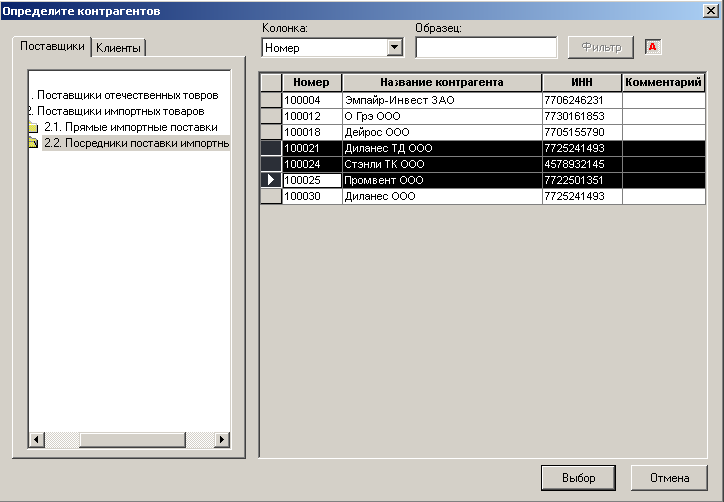Select cell number 100018
724x502 pixels.
coord(312,132)
